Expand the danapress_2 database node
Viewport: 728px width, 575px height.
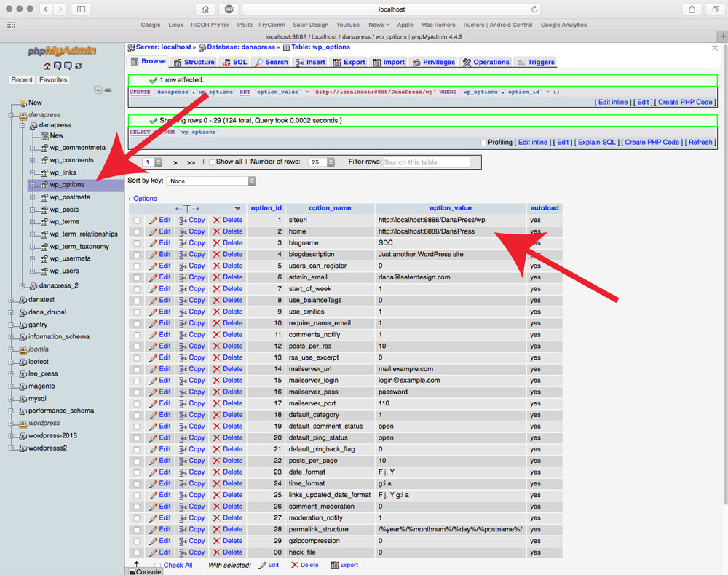tap(22, 286)
